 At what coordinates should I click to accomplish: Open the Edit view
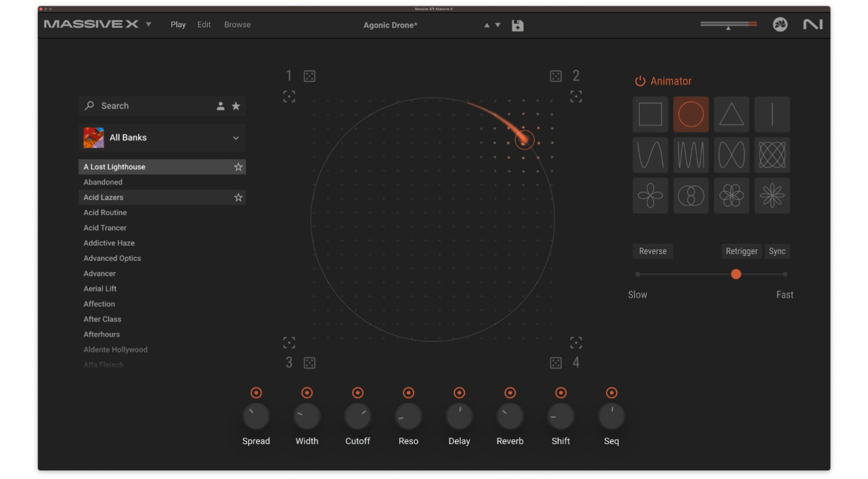203,24
